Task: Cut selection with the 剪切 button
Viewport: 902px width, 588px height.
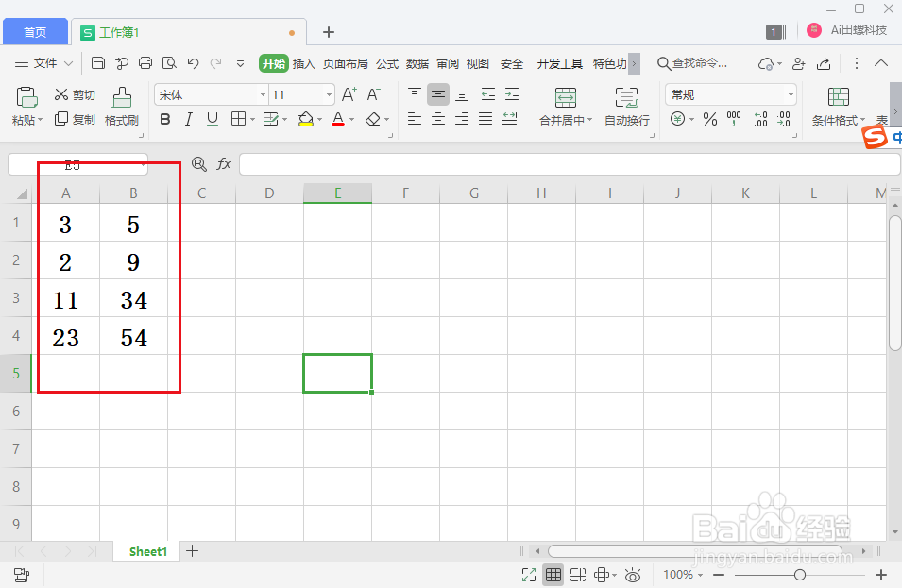Action: (x=75, y=94)
